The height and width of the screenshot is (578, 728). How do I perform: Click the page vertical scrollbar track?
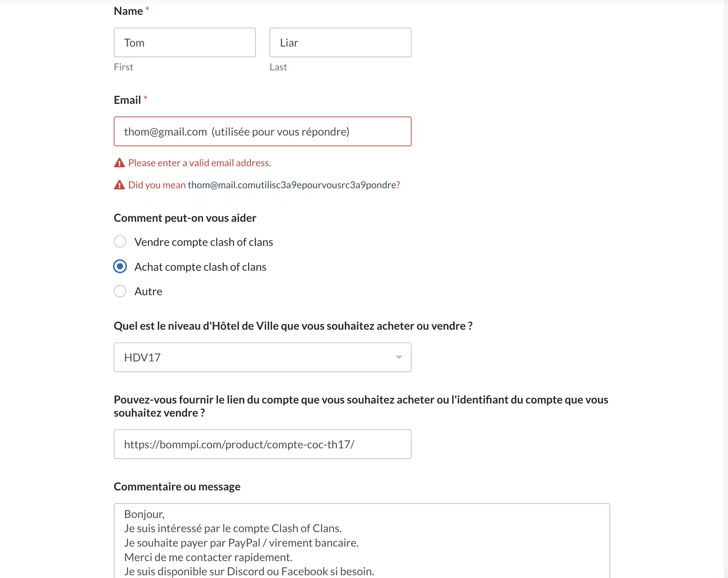pos(726,289)
